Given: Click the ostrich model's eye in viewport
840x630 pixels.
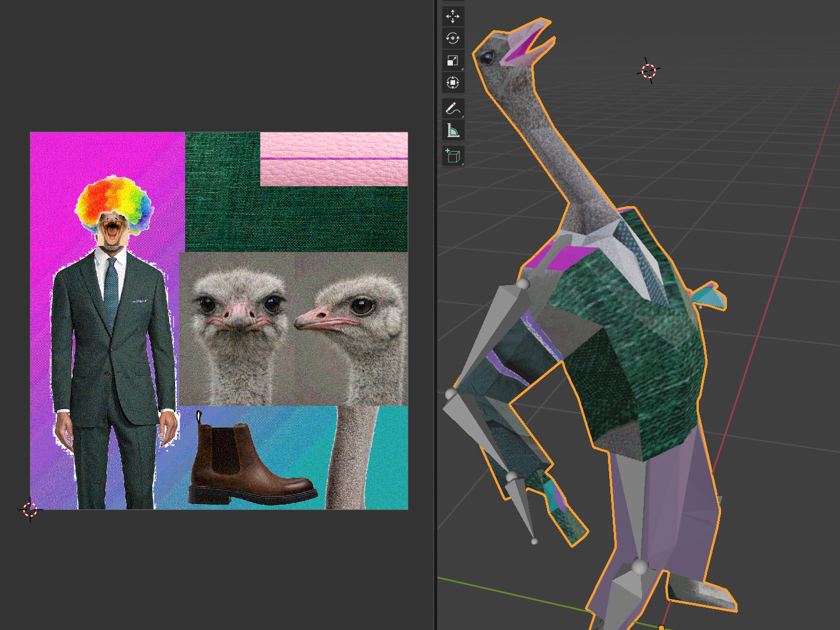Looking at the screenshot, I should (x=487, y=57).
